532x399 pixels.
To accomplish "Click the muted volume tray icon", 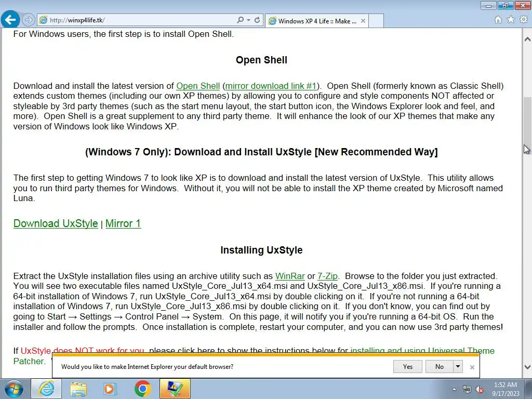I will tap(480, 389).
